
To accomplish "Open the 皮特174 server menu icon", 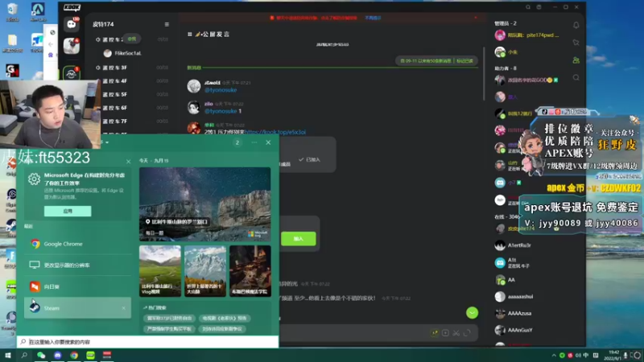I will coord(167,25).
